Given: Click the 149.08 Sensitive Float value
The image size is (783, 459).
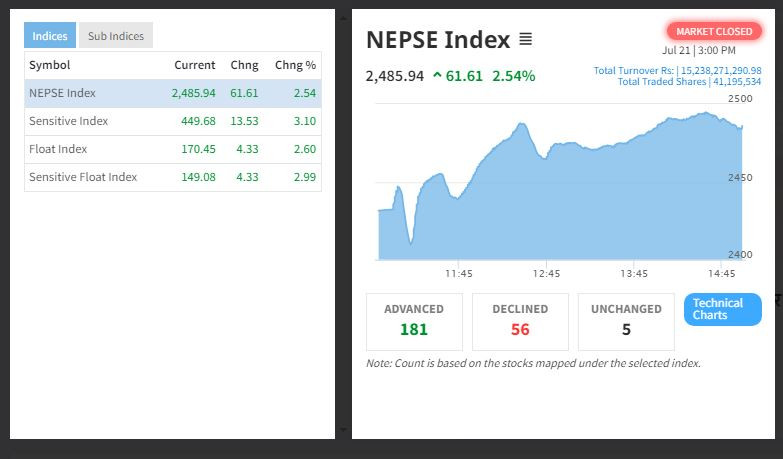Looking at the screenshot, I should click(x=198, y=177).
